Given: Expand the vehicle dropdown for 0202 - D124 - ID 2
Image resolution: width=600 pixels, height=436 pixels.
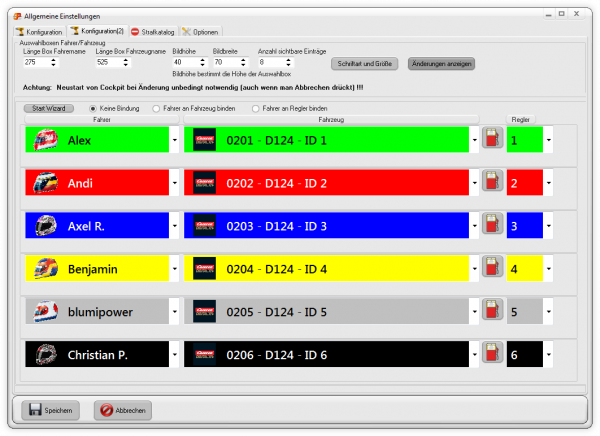Looking at the screenshot, I should coord(474,183).
